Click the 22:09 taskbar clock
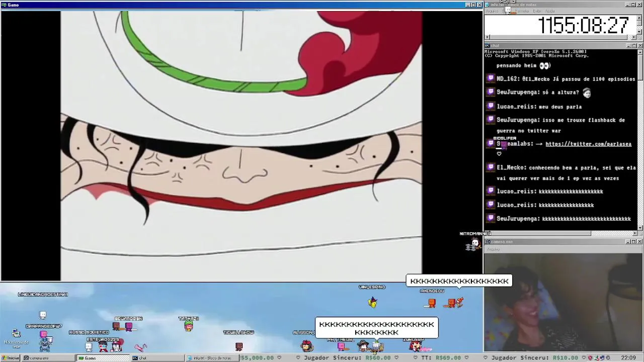Image resolution: width=644 pixels, height=362 pixels. 628,358
